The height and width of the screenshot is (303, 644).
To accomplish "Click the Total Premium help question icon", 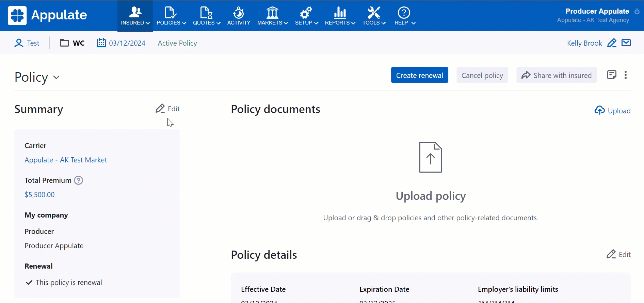I will [x=79, y=180].
